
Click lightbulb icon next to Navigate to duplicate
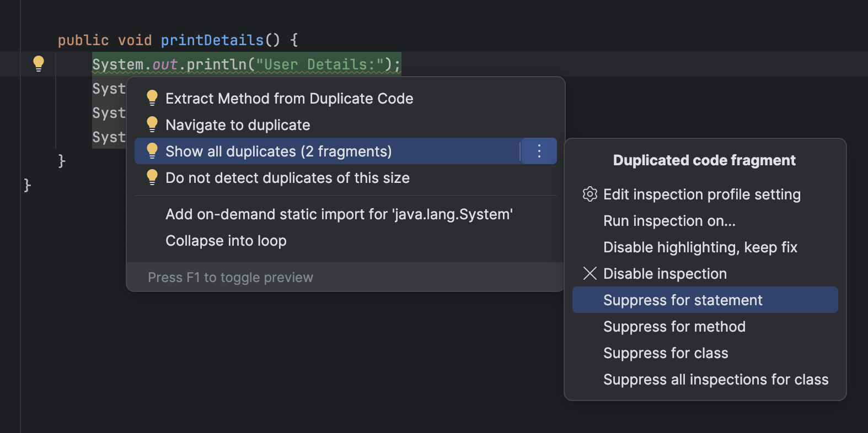[x=152, y=125]
